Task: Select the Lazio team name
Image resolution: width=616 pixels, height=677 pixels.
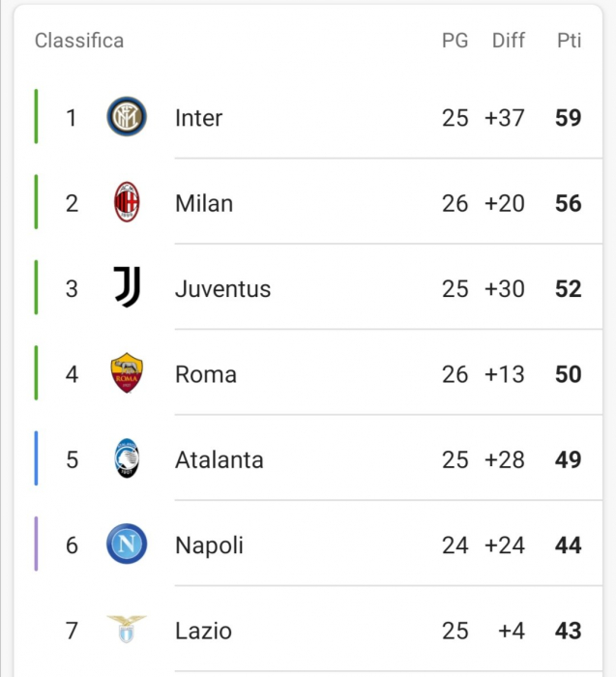Action: pos(203,631)
